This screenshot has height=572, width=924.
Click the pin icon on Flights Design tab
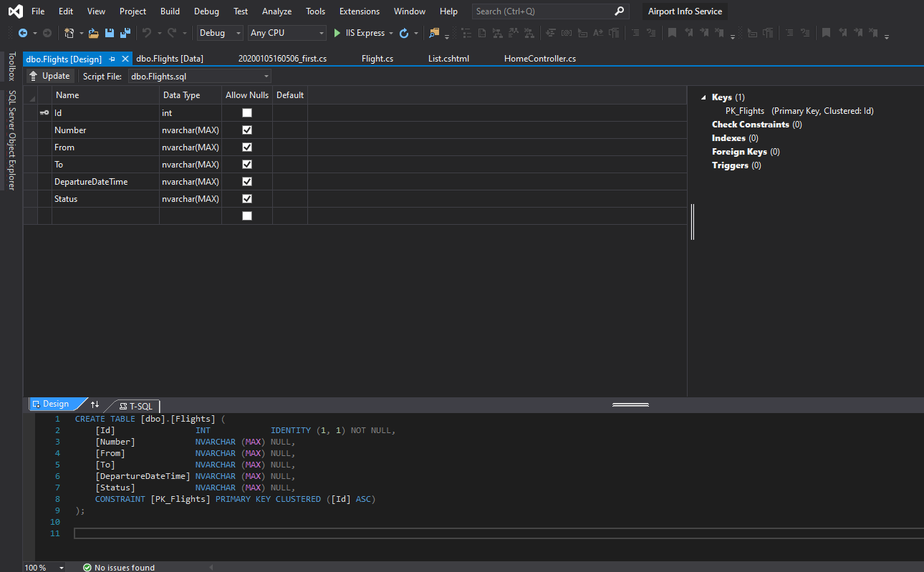click(112, 59)
